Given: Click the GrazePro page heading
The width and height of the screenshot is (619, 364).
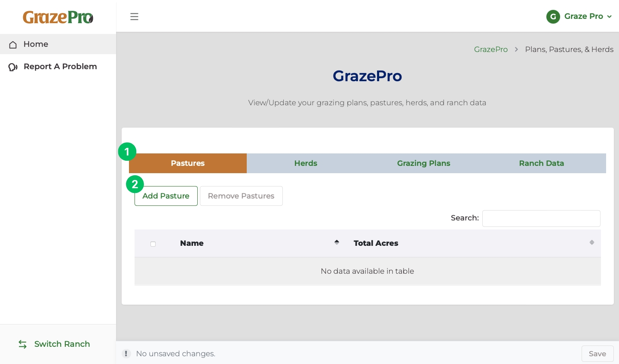Looking at the screenshot, I should 368,76.
